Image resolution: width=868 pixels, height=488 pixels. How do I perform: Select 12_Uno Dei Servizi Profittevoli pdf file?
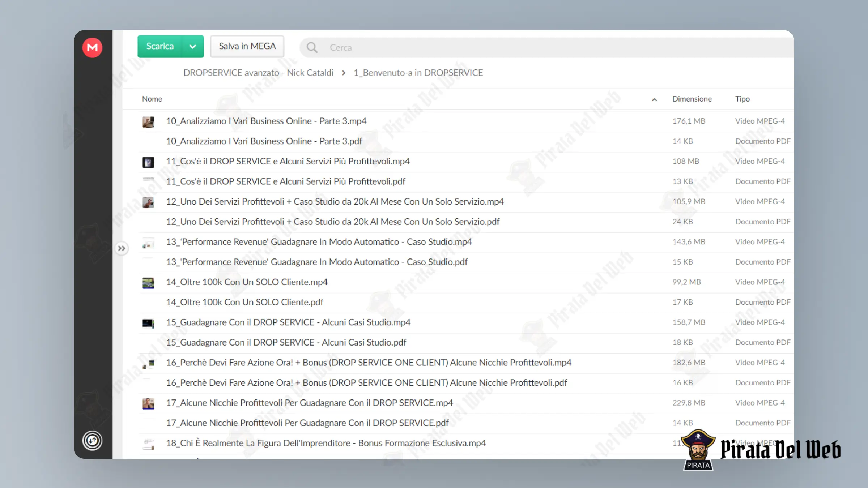coord(333,222)
